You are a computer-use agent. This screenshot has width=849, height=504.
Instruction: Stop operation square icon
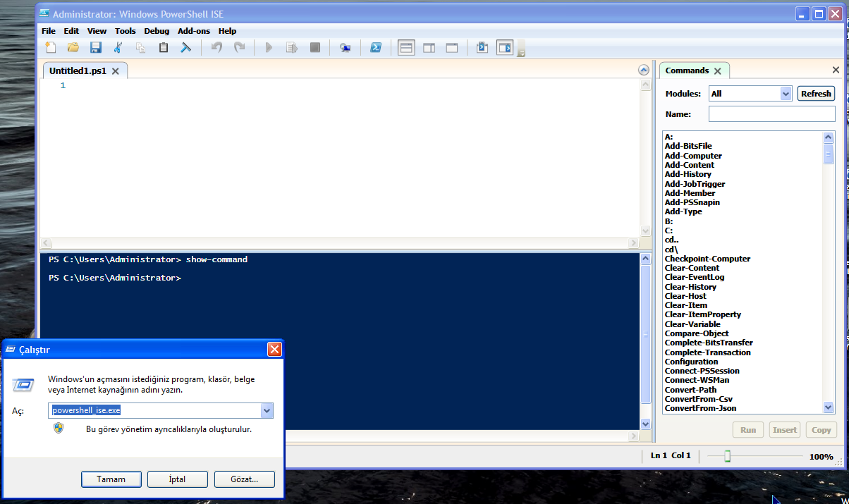[315, 47]
